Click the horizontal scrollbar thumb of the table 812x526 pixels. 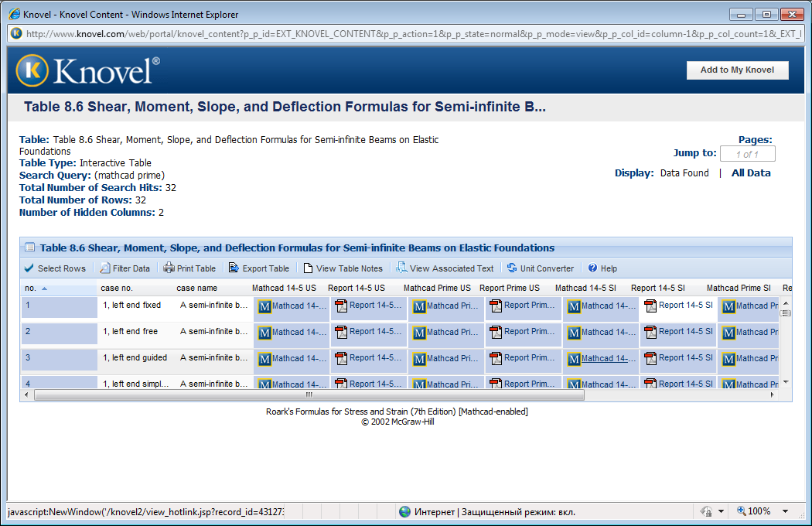(309, 395)
